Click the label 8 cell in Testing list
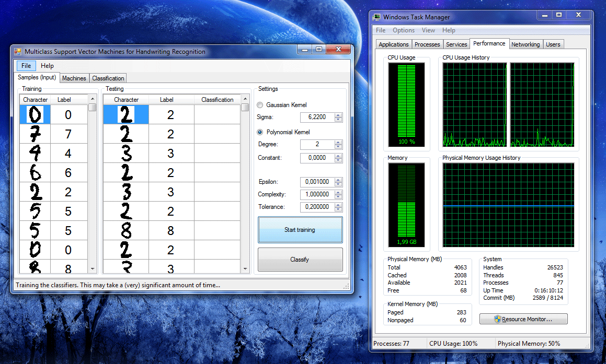Image resolution: width=606 pixels, height=364 pixels. pos(171,230)
